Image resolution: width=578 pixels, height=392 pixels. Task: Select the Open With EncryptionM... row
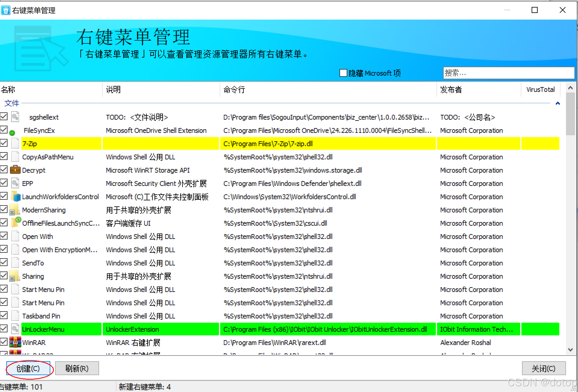[280, 250]
